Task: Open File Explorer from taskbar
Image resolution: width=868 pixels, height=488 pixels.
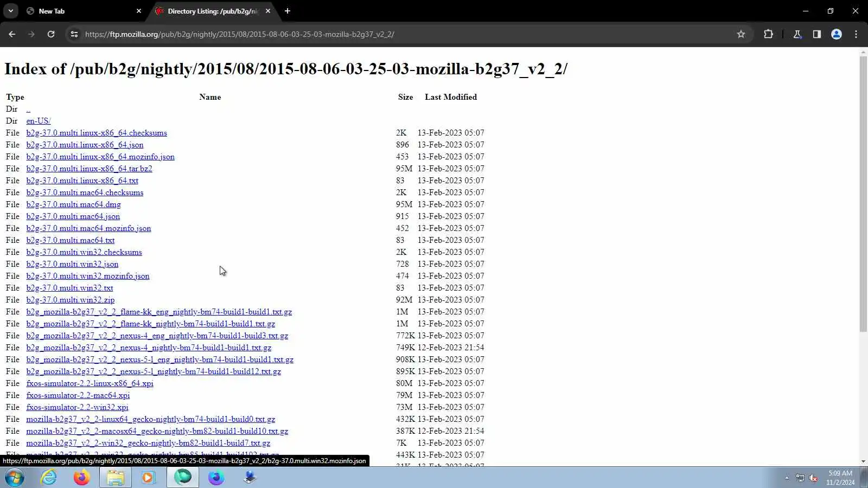Action: point(115,478)
